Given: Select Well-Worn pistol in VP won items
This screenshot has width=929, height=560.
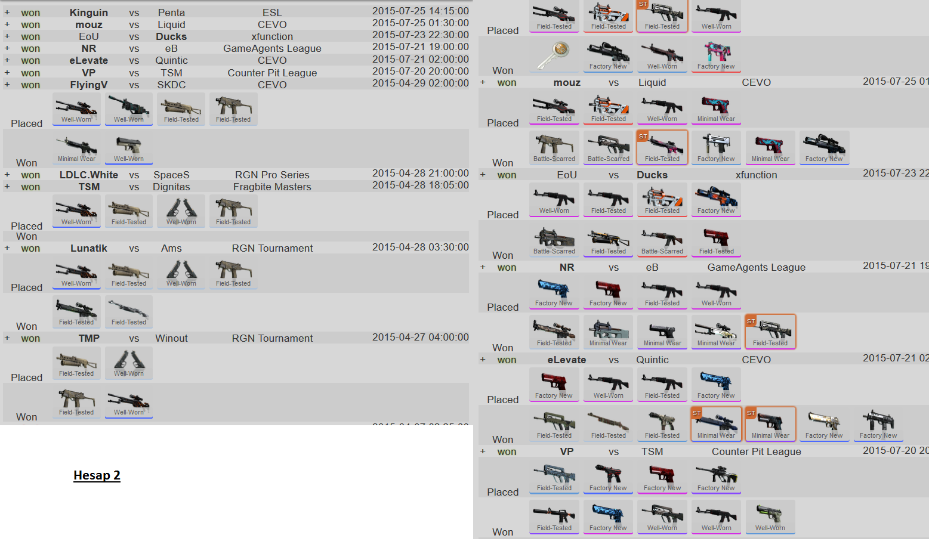Looking at the screenshot, I should (770, 517).
